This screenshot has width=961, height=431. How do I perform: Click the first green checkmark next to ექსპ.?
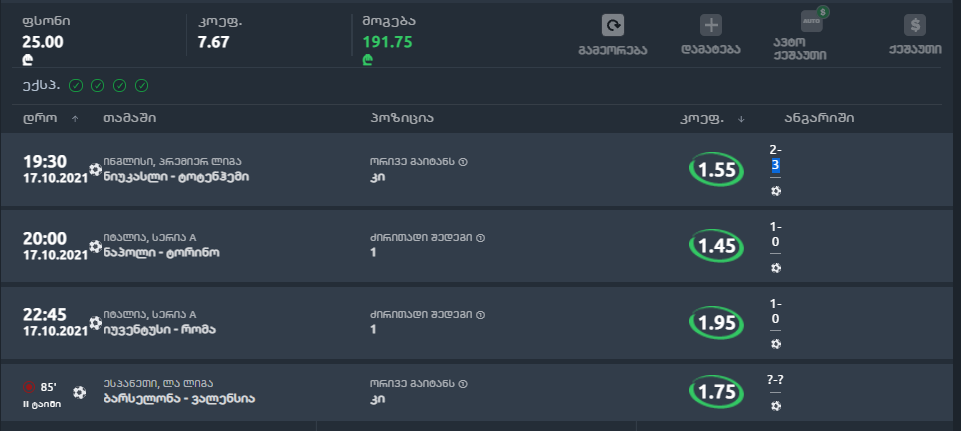[76, 85]
